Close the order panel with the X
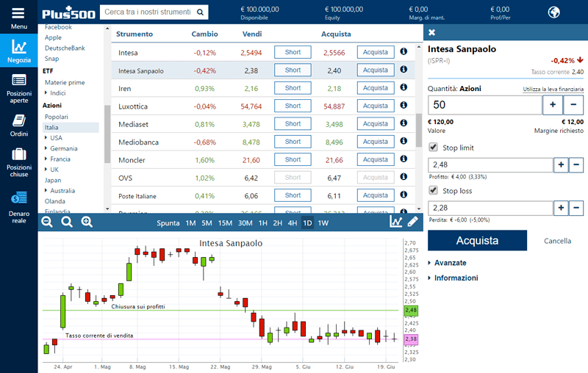This screenshot has width=588, height=373. pyautogui.click(x=431, y=32)
